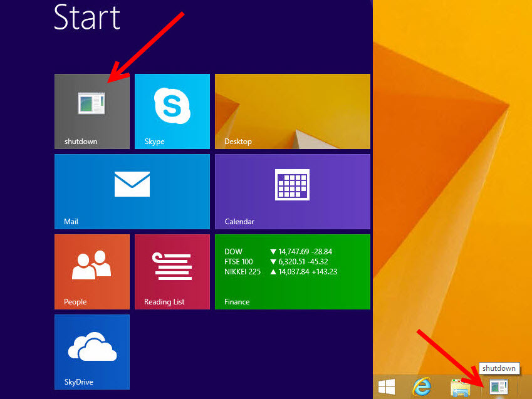Launch Skype from its blue tile
Image resolution: width=532 pixels, height=399 pixels.
tap(172, 111)
